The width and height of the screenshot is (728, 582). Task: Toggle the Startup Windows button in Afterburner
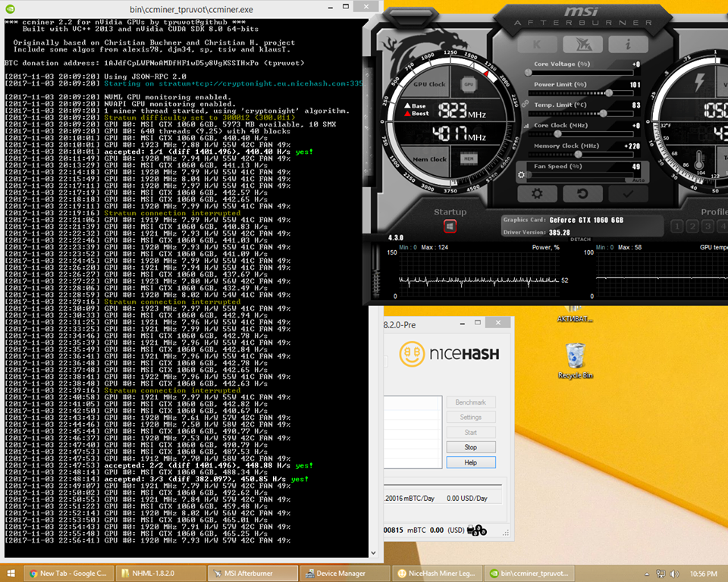[450, 226]
